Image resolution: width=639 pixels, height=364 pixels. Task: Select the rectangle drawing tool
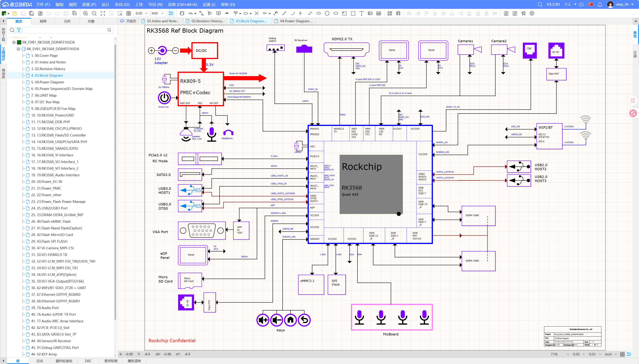pos(353,13)
